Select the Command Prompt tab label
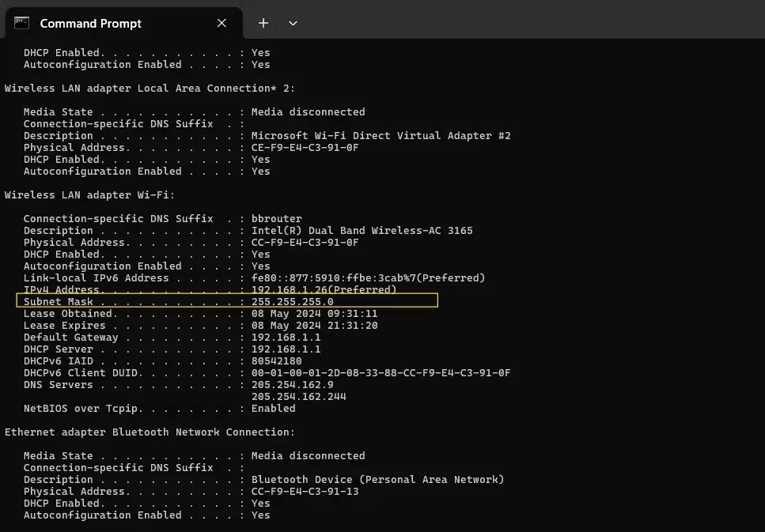This screenshot has width=765, height=532. click(x=89, y=23)
